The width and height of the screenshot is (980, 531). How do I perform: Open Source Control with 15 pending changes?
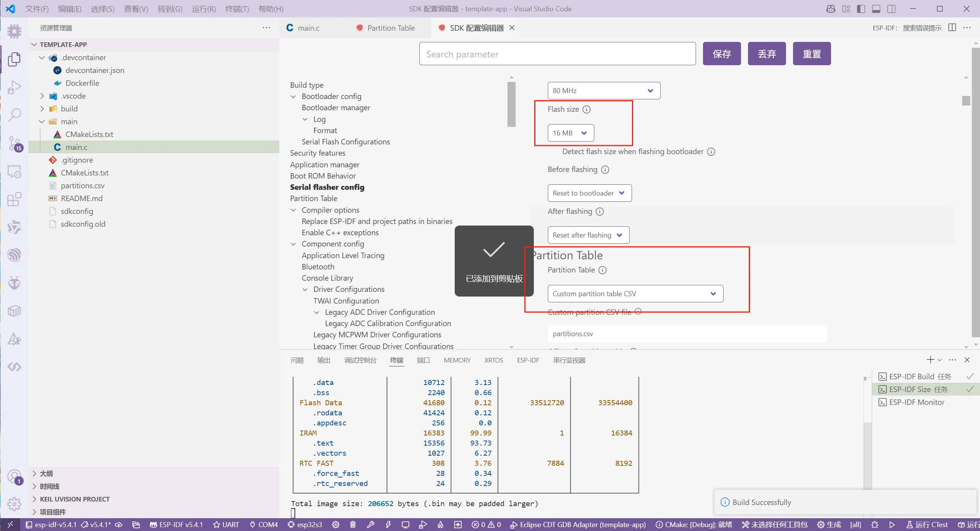(x=14, y=143)
